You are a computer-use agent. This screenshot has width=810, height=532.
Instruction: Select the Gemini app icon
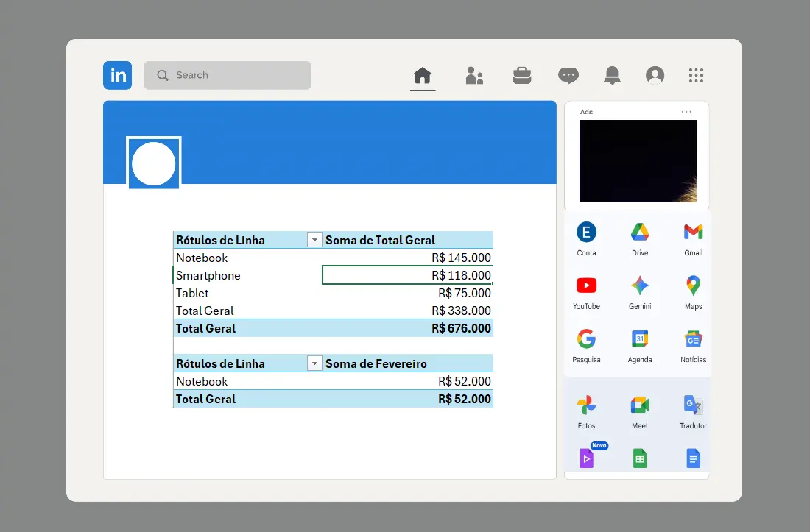tap(640, 286)
